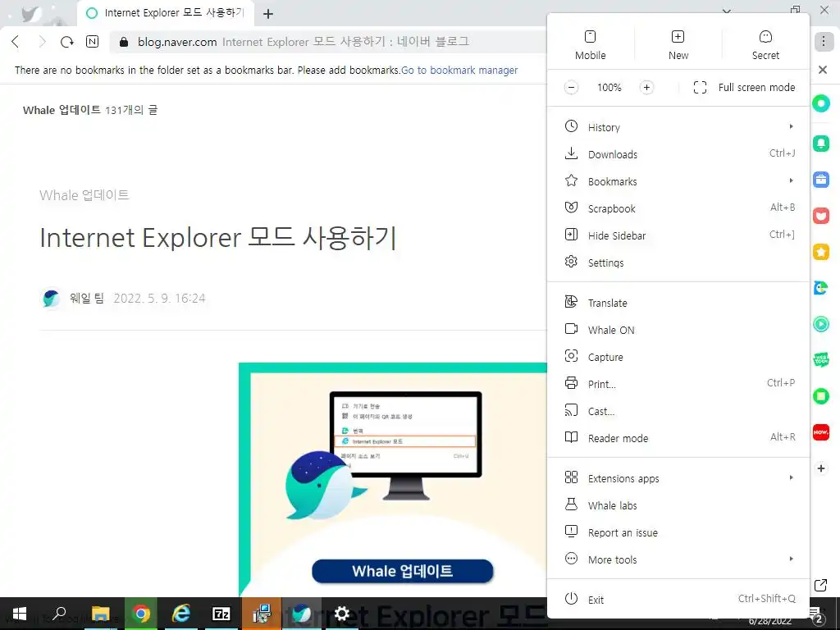Open Mobile window from menu

pyautogui.click(x=590, y=45)
